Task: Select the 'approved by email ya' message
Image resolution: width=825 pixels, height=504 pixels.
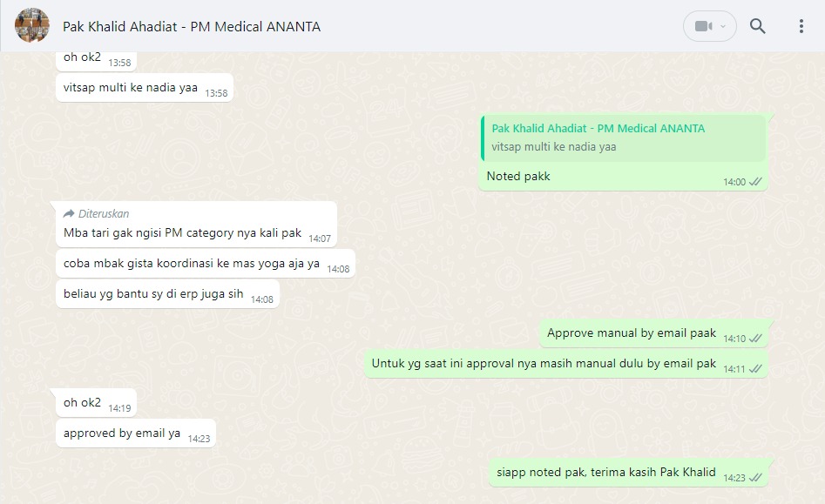Action: click(136, 433)
